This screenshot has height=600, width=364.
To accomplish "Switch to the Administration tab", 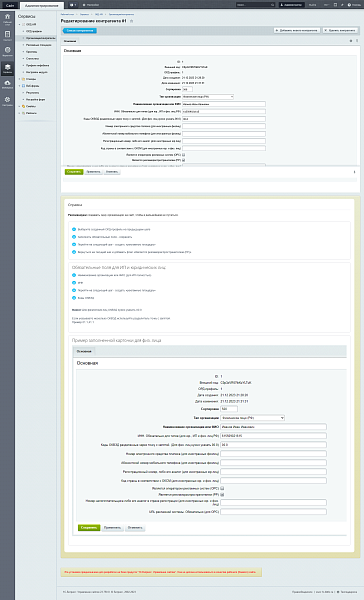I will [42, 5].
